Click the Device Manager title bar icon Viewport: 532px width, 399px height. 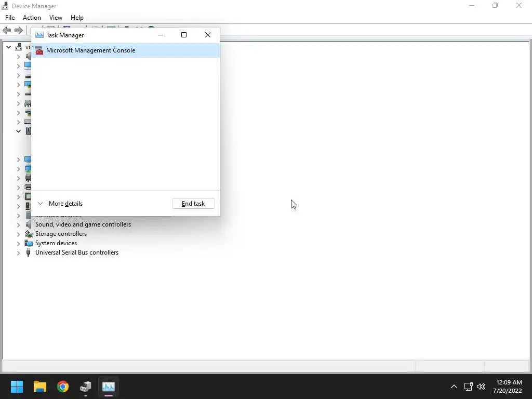pyautogui.click(x=5, y=6)
